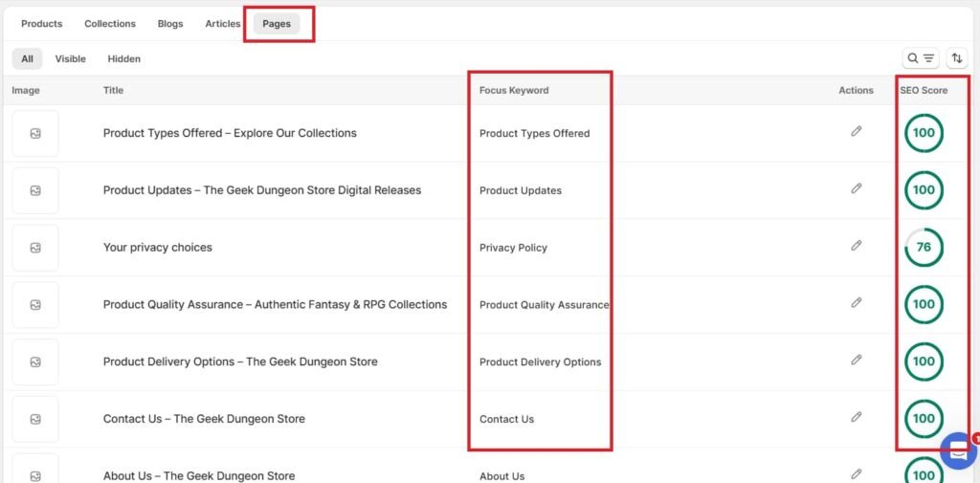Open title 'Your privacy choices'
Viewport: 980px width, 483px height.
(158, 248)
